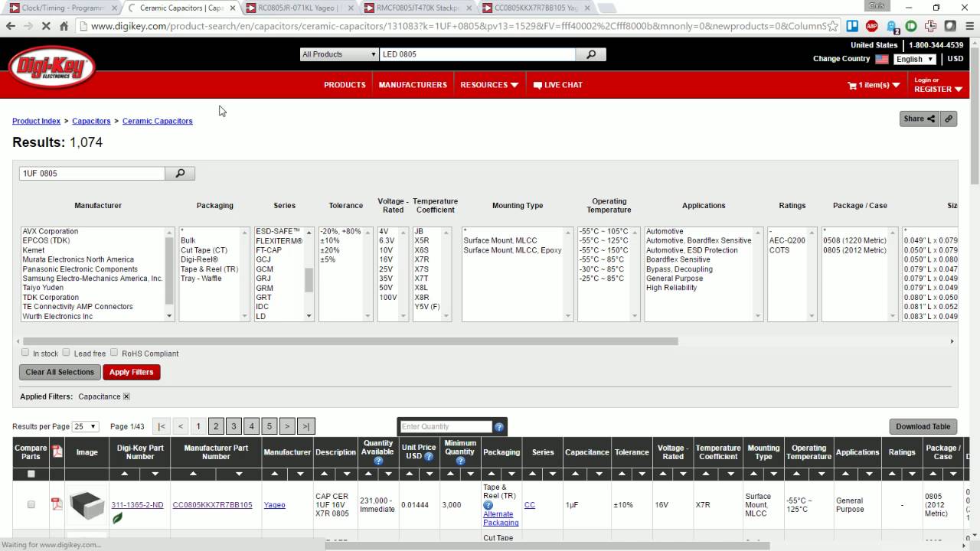Screen dimensions: 980x551
Task: Open the Chrome hamburger menu
Action: [x=969, y=25]
